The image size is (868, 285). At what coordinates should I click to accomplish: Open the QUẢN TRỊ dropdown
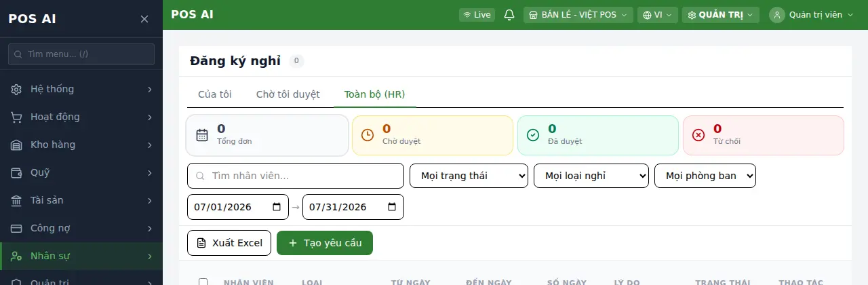coord(721,15)
